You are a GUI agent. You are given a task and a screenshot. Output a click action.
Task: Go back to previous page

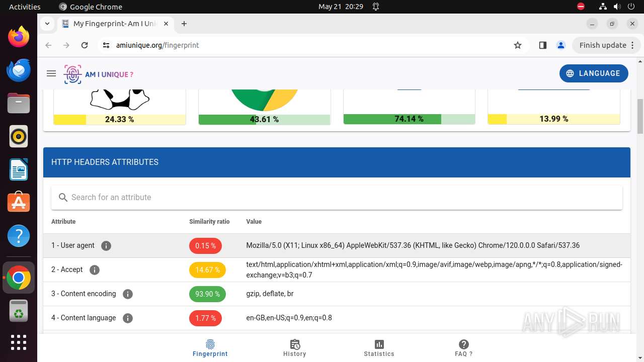tap(48, 45)
